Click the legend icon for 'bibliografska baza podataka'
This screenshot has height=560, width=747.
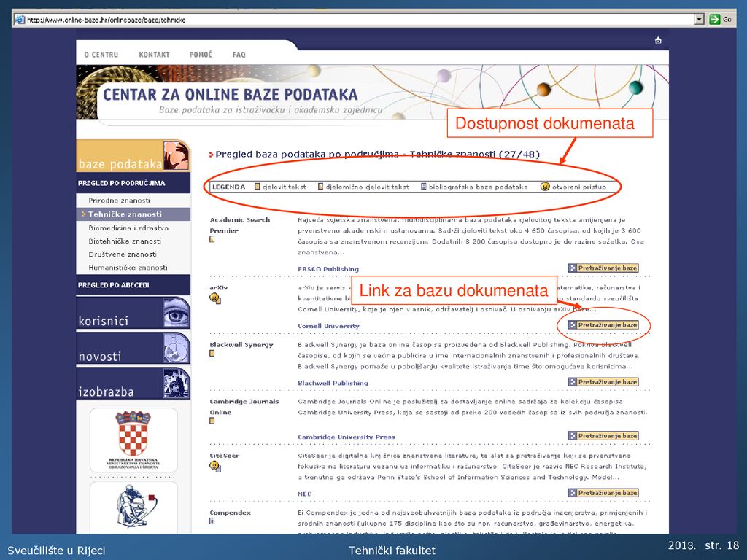[424, 187]
